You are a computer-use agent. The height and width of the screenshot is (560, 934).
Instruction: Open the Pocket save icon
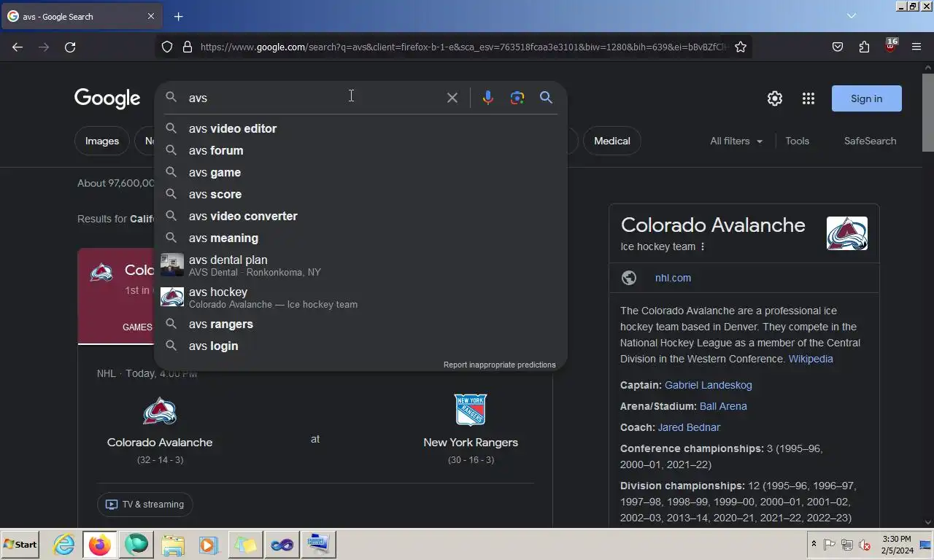click(x=838, y=47)
